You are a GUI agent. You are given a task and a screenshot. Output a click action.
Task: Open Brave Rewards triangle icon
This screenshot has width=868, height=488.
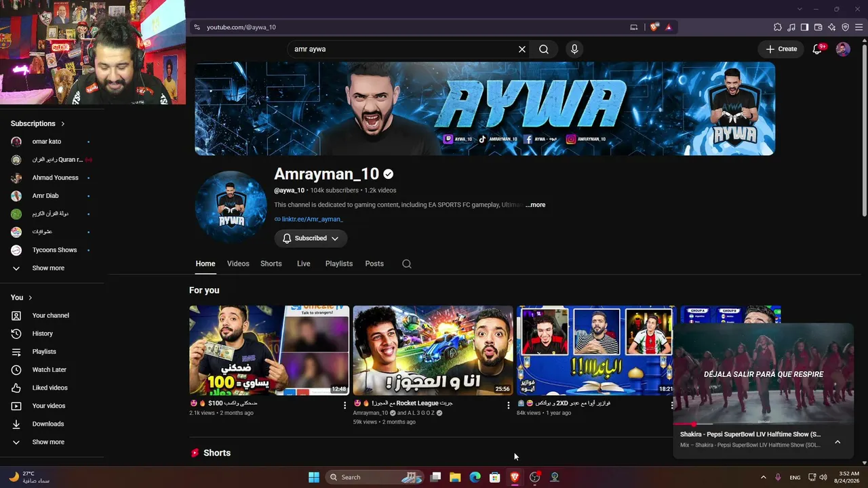click(x=669, y=27)
